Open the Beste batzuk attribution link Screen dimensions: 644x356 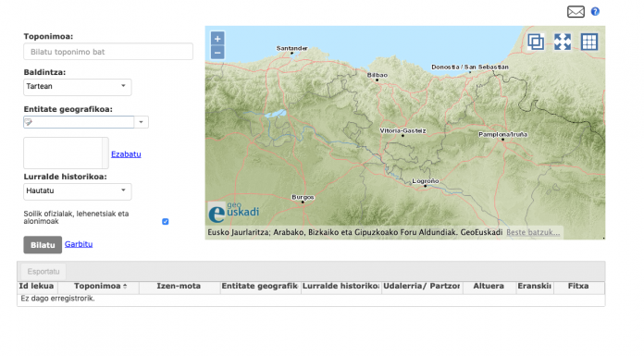pos(533,232)
